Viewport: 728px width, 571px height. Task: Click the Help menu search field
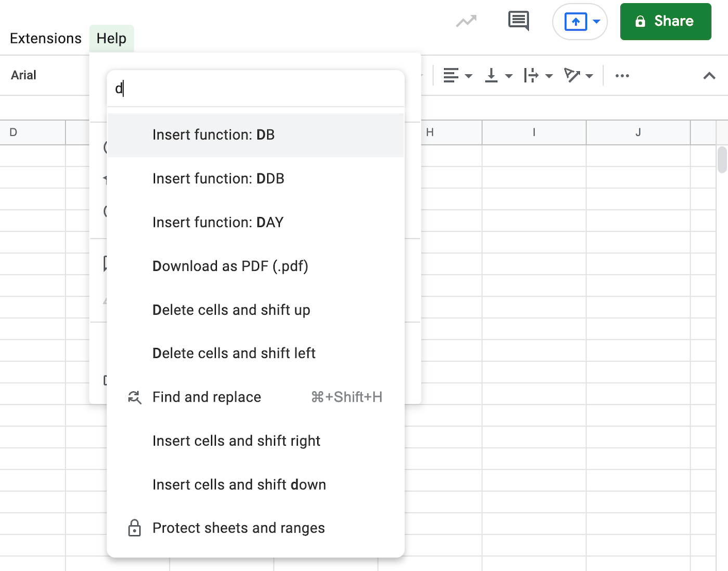pos(255,88)
